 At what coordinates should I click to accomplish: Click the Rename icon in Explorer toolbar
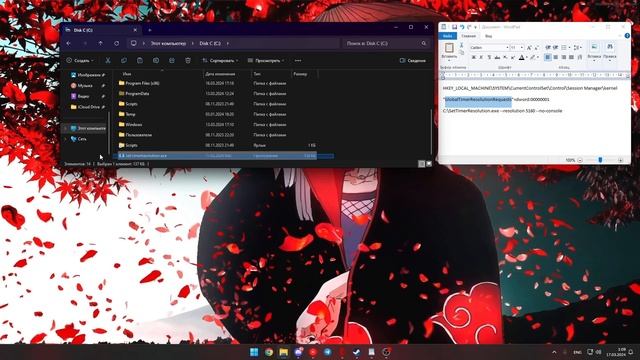156,60
